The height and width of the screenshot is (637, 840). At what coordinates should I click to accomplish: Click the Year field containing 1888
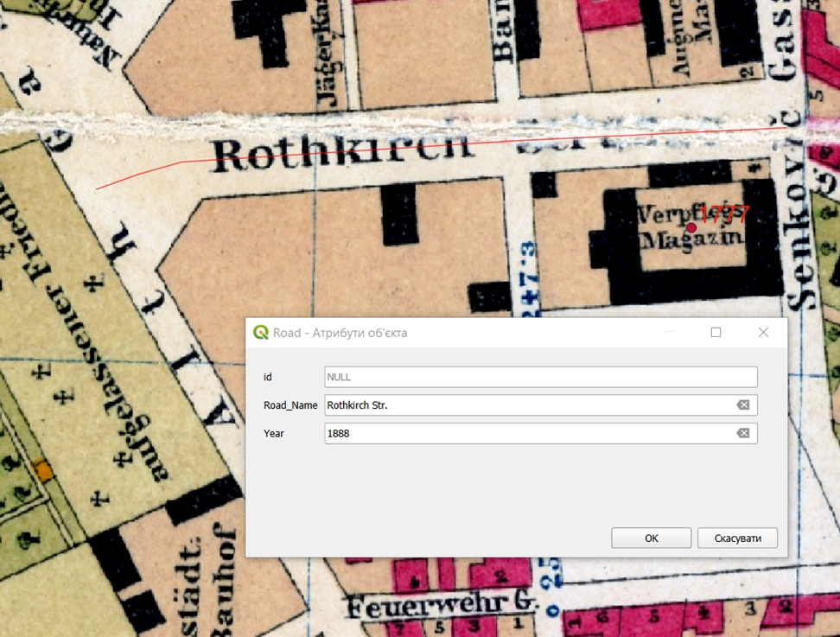pos(527,433)
